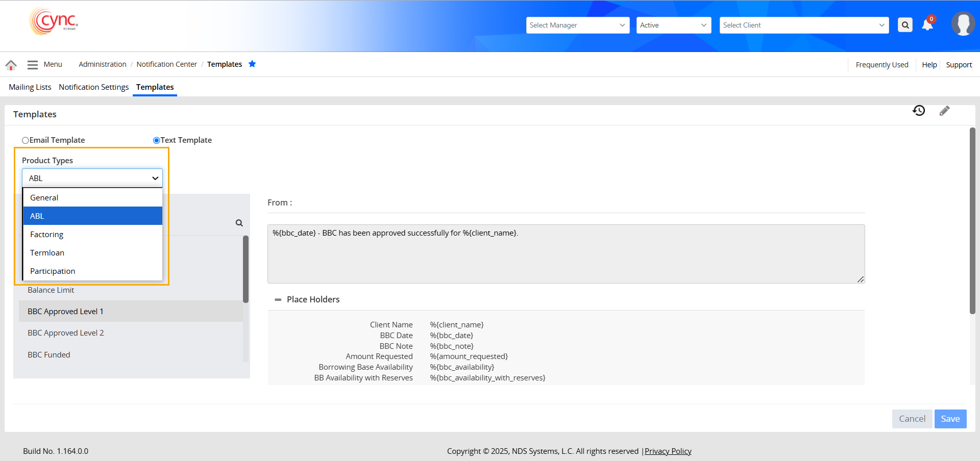Select the Text Template radio button
Viewport: 980px width, 461px height.
coord(156,140)
